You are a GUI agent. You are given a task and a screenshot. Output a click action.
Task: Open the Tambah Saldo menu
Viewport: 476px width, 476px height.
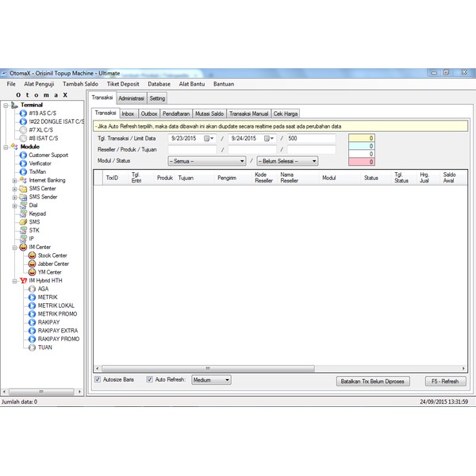80,84
